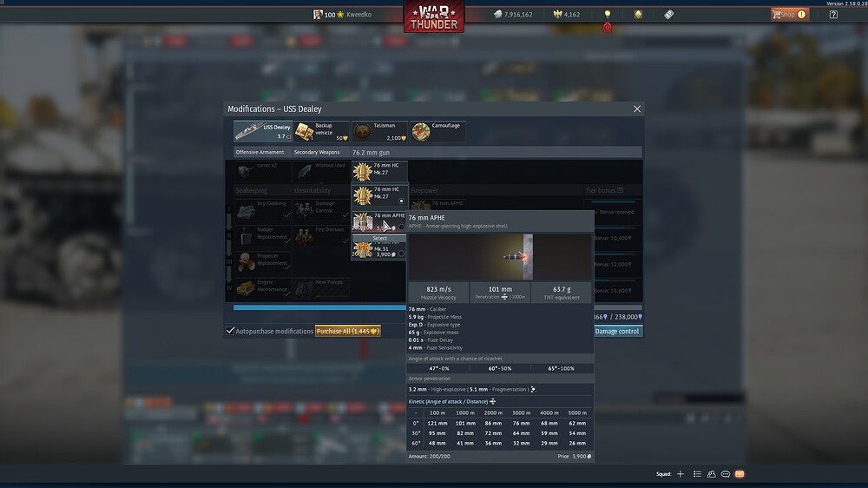Click the 63.7 g TNT equivalent stat
This screenshot has height=488, width=868.
tap(562, 293)
